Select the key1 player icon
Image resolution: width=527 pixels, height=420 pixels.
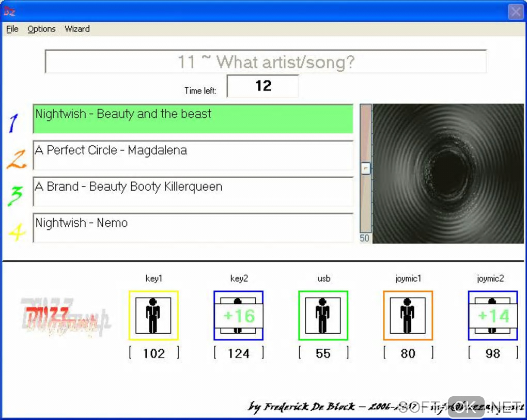[x=153, y=316]
